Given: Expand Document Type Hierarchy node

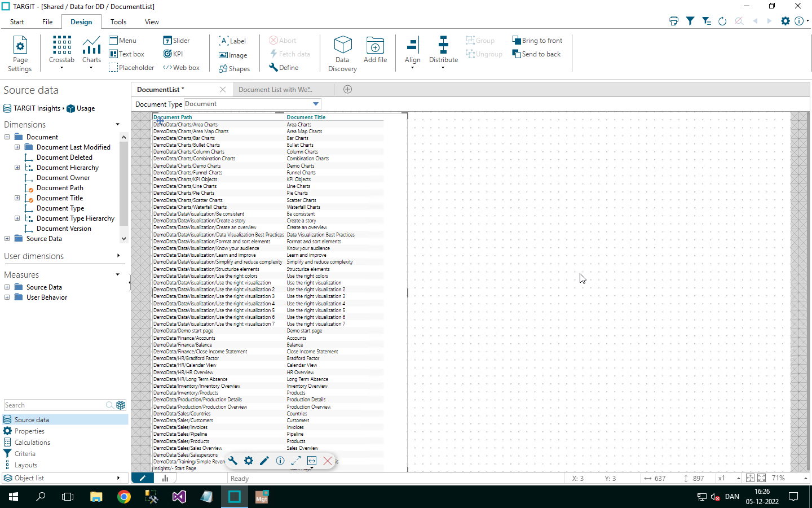Looking at the screenshot, I should (x=17, y=218).
